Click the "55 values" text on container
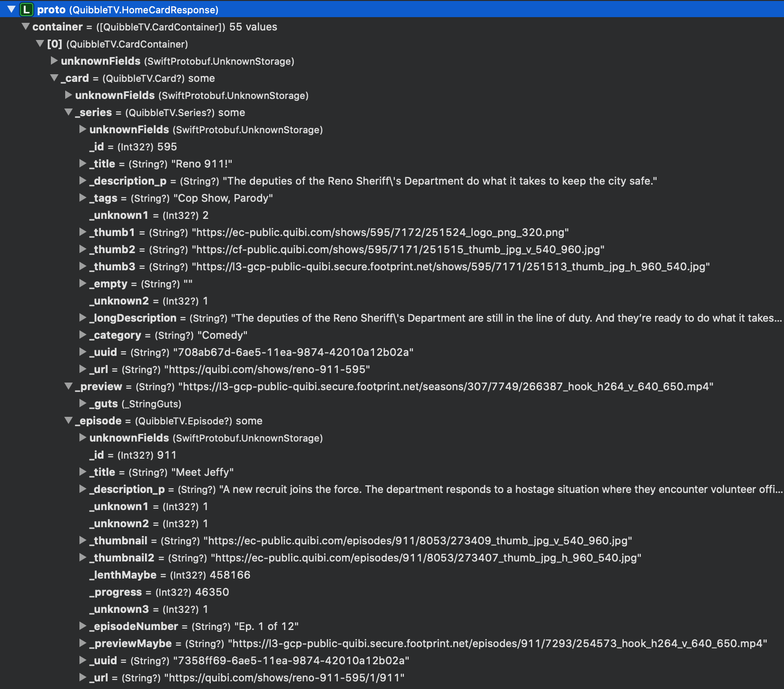The height and width of the screenshot is (689, 784). click(253, 27)
